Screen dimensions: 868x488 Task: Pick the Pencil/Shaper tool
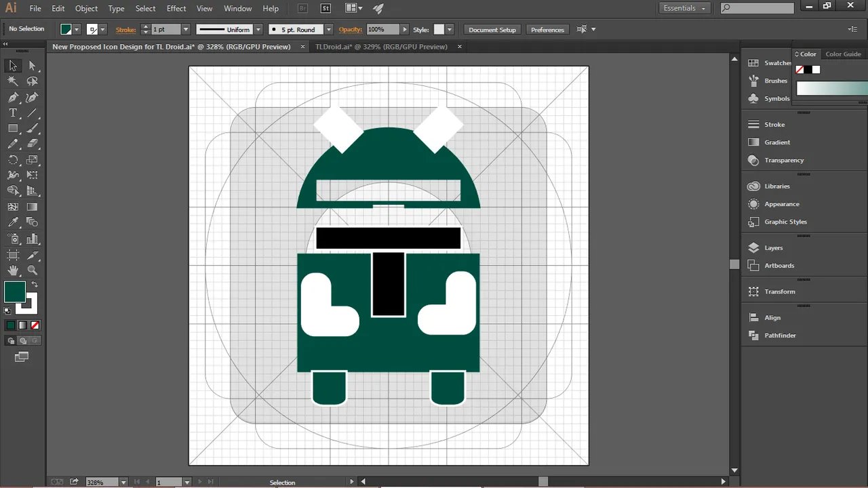tap(13, 144)
